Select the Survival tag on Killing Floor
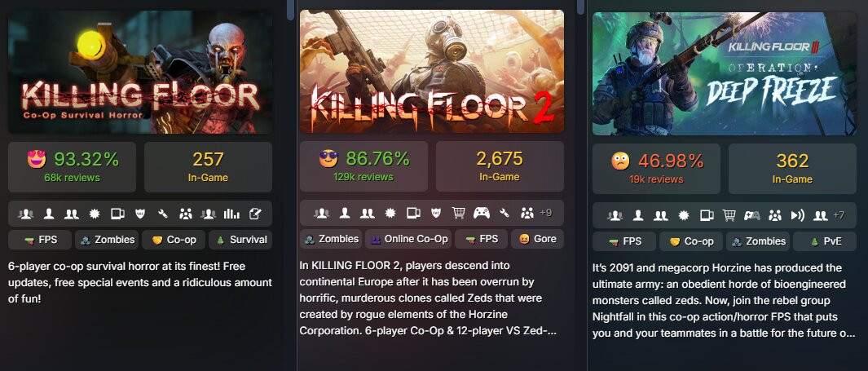Image resolution: width=868 pixels, height=371 pixels. coord(240,240)
